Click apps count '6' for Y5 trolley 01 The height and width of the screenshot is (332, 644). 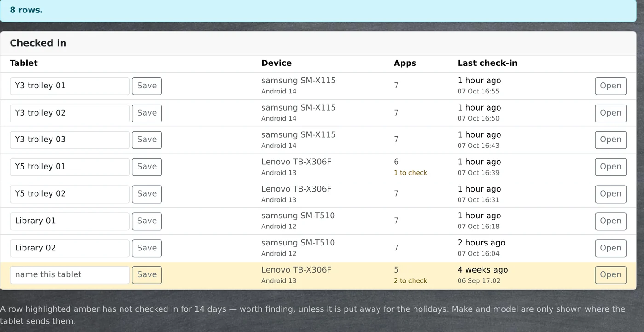(x=396, y=162)
